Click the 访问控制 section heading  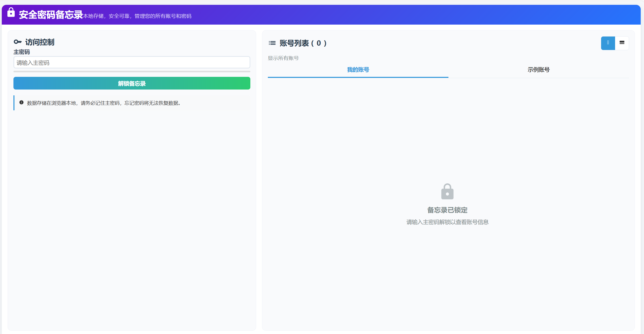click(x=40, y=42)
